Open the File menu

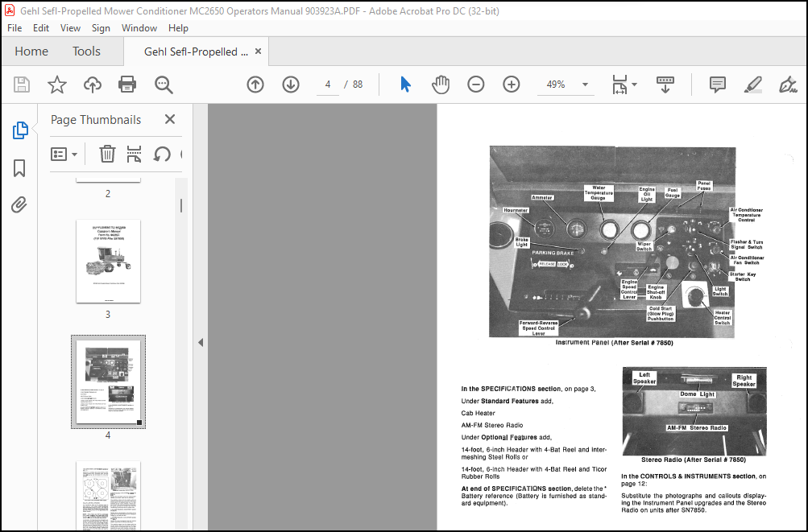tap(15, 28)
